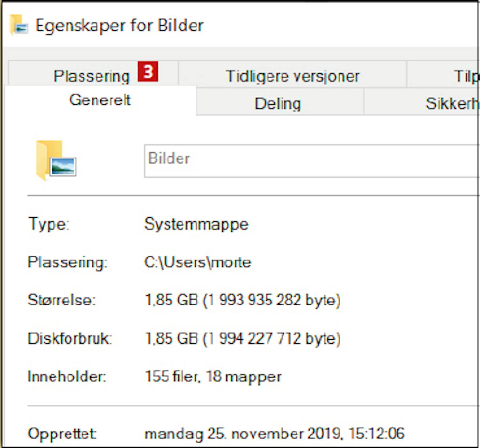This screenshot has width=480, height=448.
Task: Click the 'Type:' label
Action: (x=49, y=224)
